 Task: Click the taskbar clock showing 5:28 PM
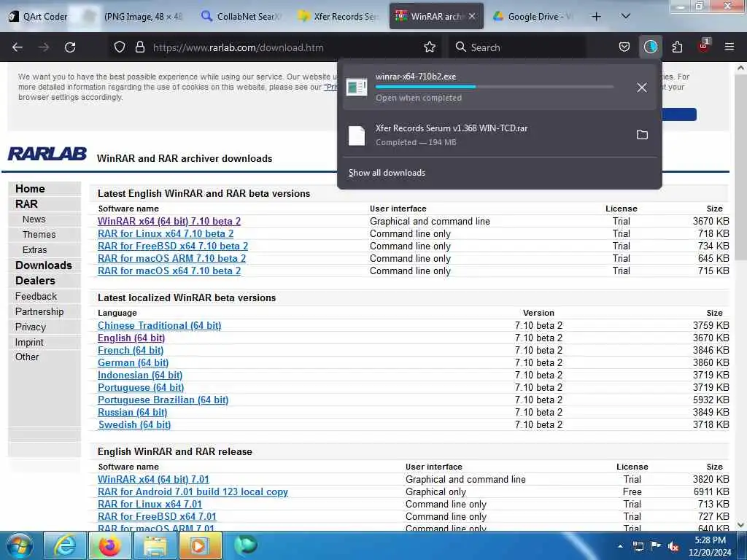710,546
